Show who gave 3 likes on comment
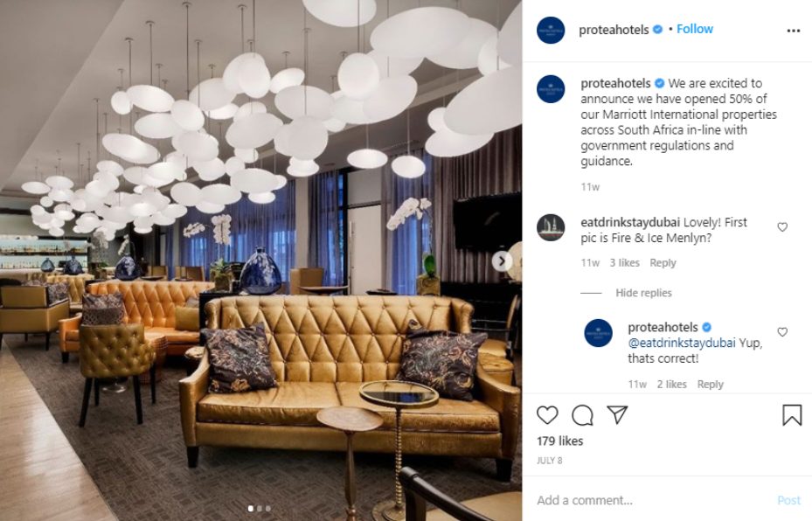This screenshot has height=521, width=812. (x=624, y=262)
